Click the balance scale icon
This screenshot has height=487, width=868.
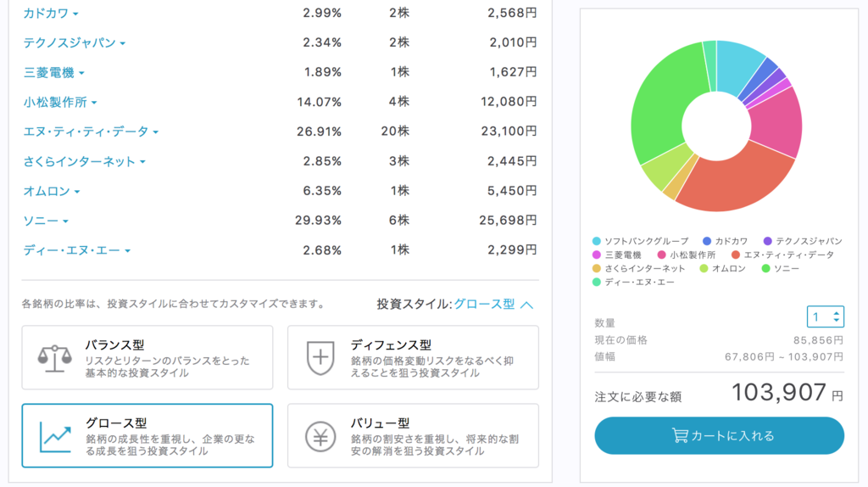[54, 358]
